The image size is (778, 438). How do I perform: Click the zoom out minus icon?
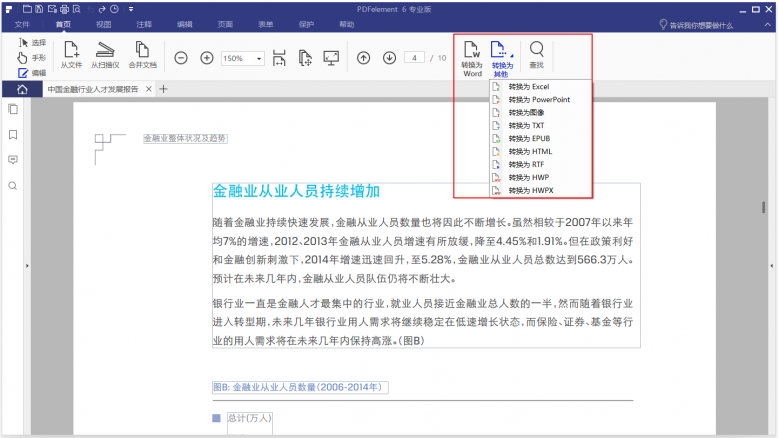(181, 58)
